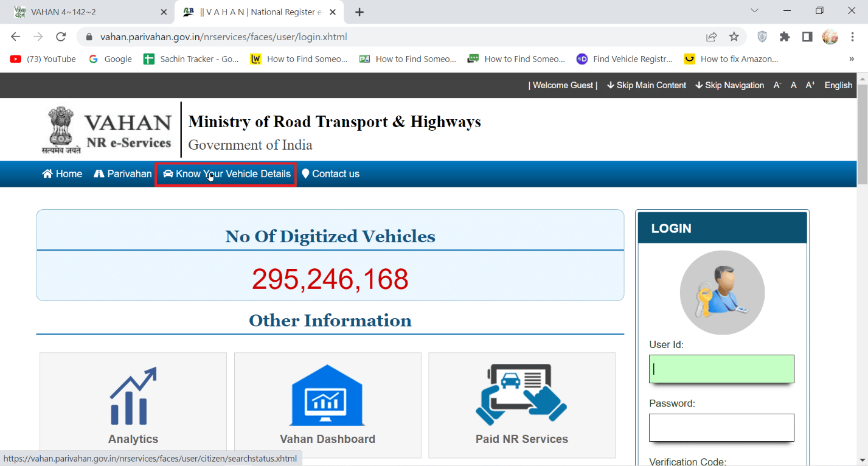Viewport: 868px width, 466px height.
Task: Reset font size with normal A button
Action: [794, 85]
